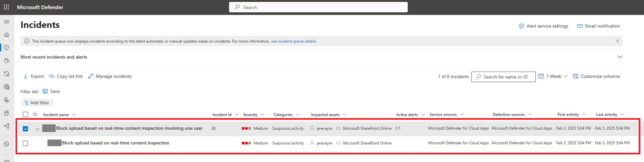Click the Export download icon
The image size is (644, 162).
(25, 76)
